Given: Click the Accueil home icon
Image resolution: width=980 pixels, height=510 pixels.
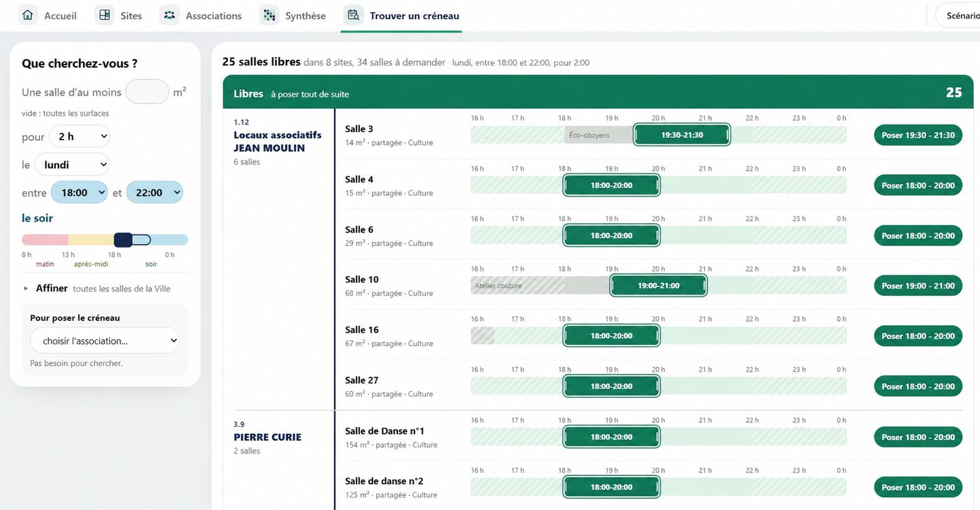Looking at the screenshot, I should 27,15.
